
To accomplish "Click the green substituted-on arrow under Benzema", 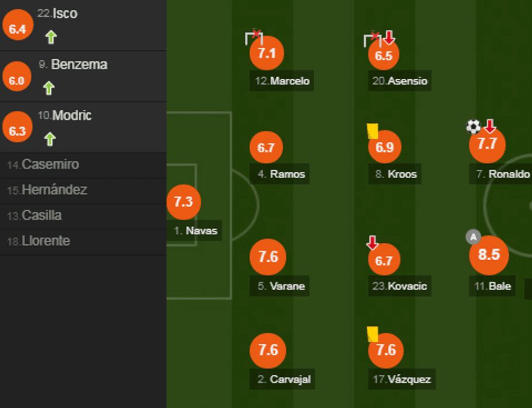I will click(x=49, y=88).
